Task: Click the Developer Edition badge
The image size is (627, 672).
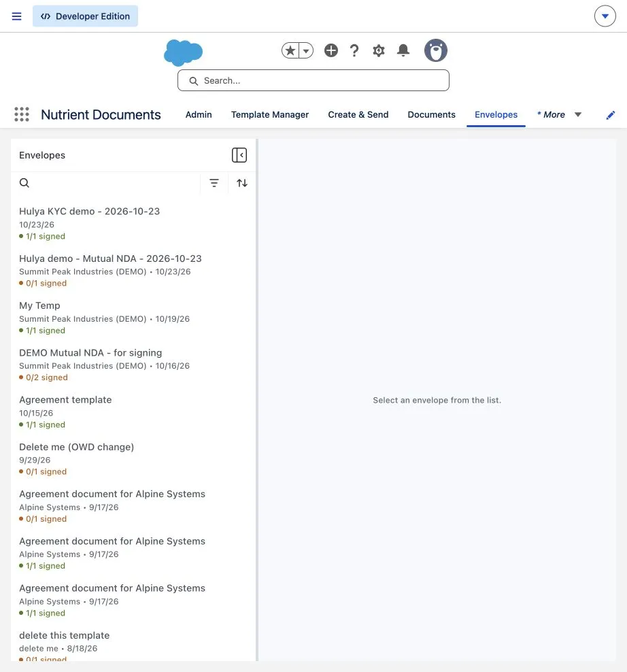Action: tap(85, 16)
